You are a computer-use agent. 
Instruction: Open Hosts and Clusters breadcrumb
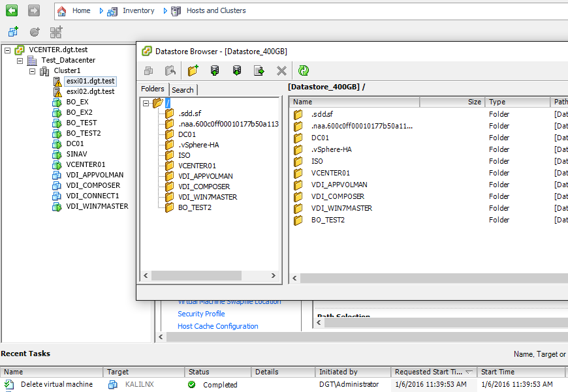216,10
